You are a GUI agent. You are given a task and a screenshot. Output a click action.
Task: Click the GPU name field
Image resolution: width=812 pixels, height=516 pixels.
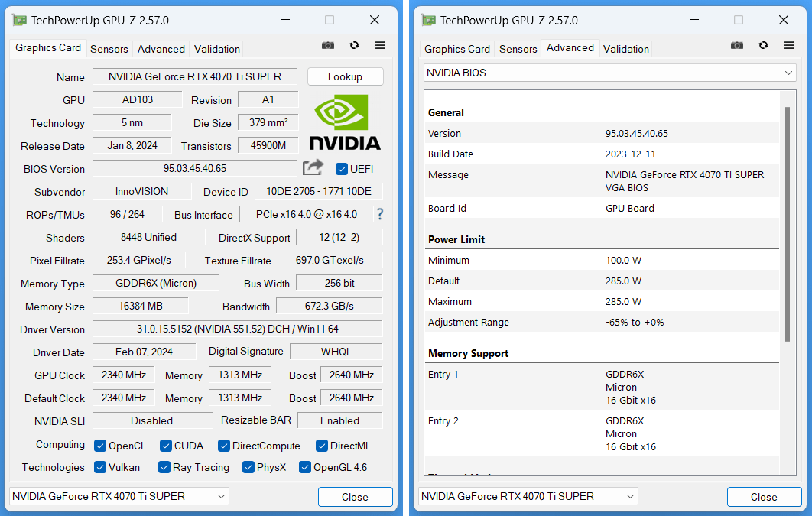(195, 76)
